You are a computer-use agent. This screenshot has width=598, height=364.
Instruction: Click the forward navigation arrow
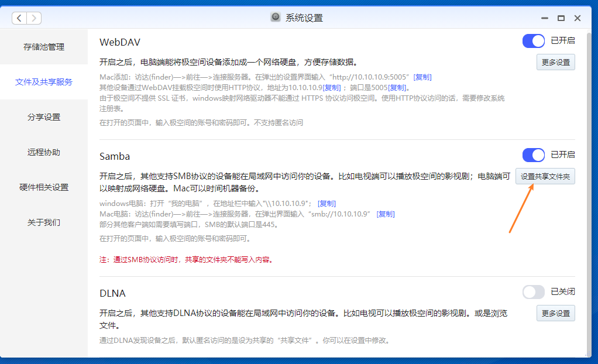click(34, 18)
